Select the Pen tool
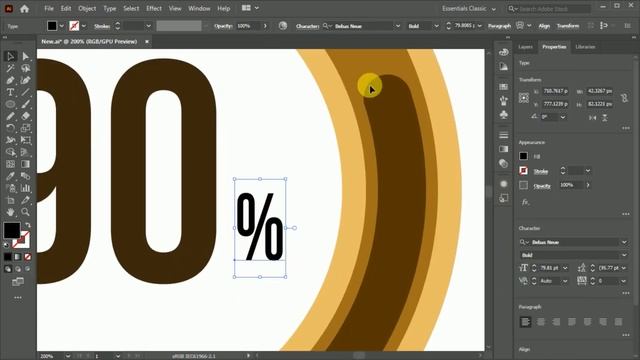Viewport: 640px width, 360px height. (10, 80)
